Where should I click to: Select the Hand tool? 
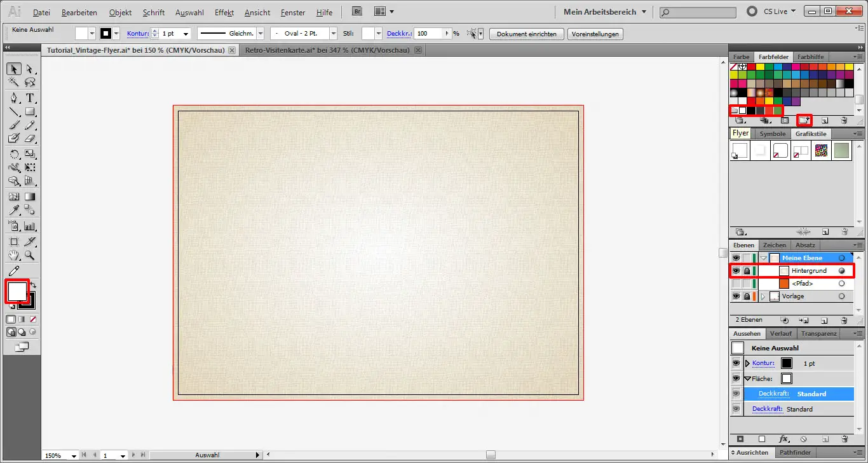point(14,256)
